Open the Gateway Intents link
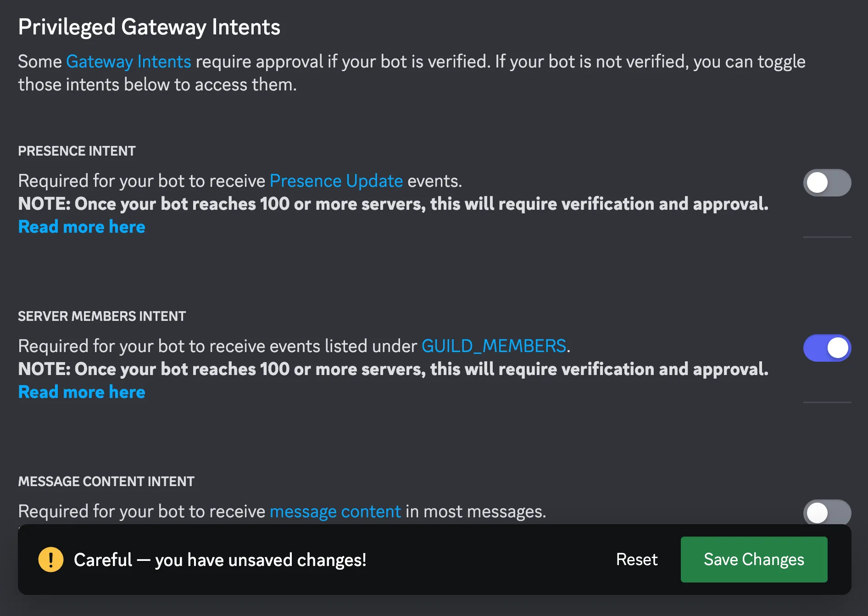Screen dimensions: 868x616 pos(128,62)
